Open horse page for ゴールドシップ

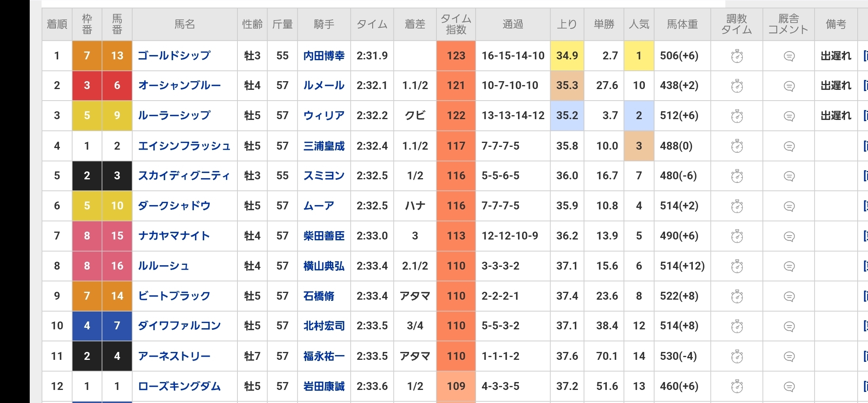pos(174,55)
